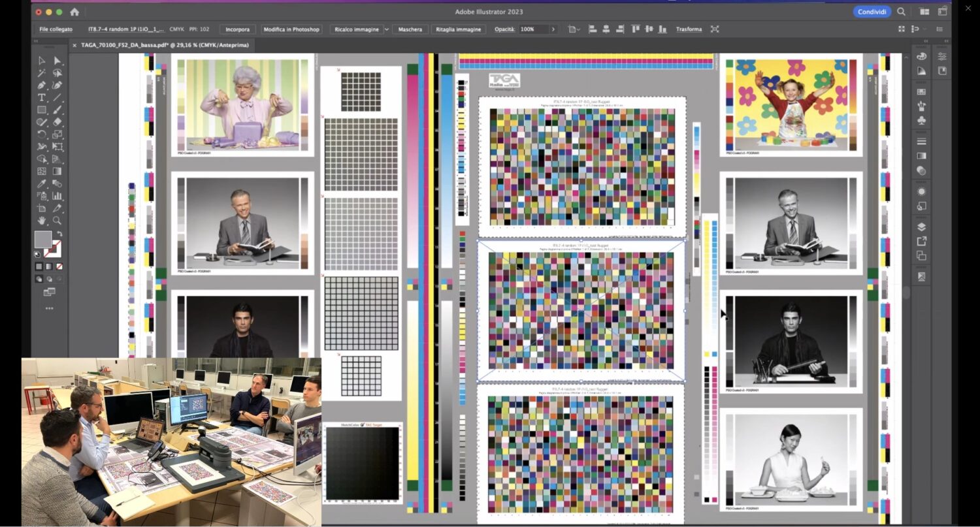Viewport: 980px width, 527px height.
Task: Open the Trasforma panel link
Action: tap(689, 29)
